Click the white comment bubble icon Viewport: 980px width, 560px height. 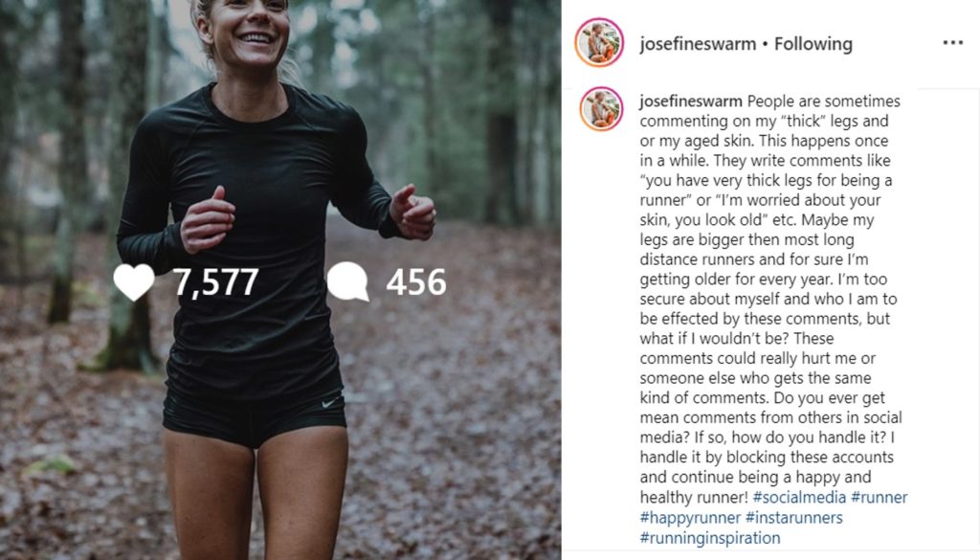347,281
